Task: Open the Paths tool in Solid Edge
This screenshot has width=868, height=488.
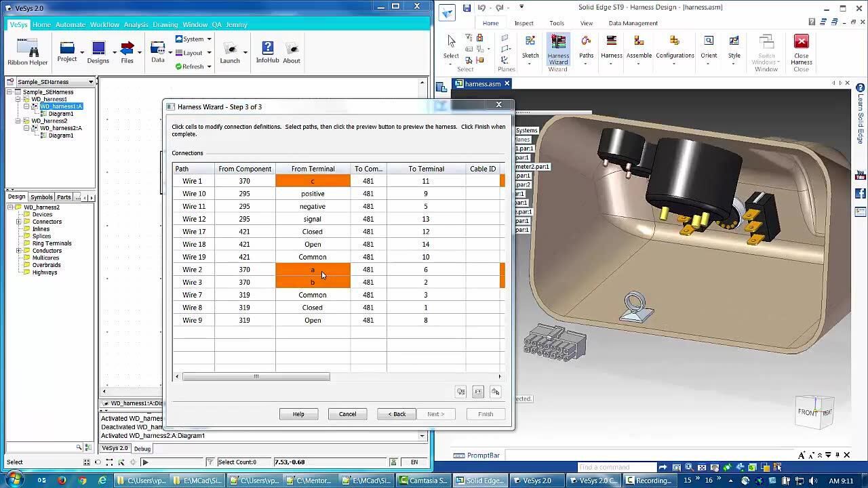Action: (586, 46)
